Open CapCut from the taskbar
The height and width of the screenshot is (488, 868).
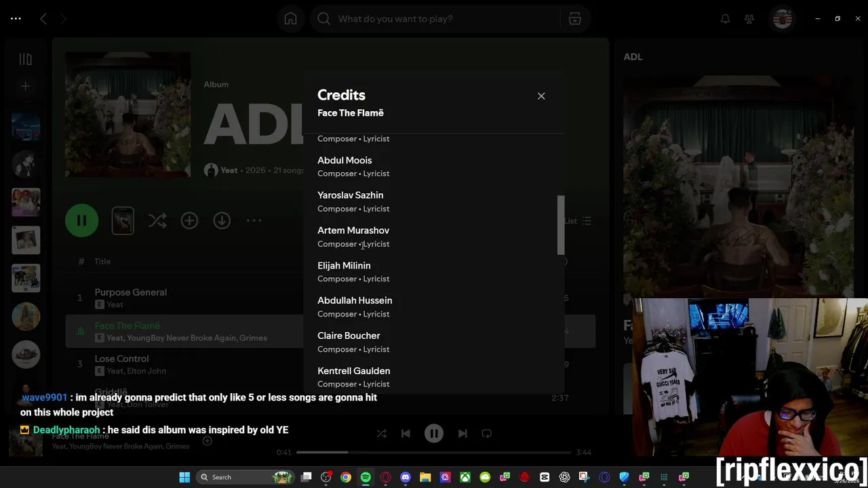(x=545, y=477)
